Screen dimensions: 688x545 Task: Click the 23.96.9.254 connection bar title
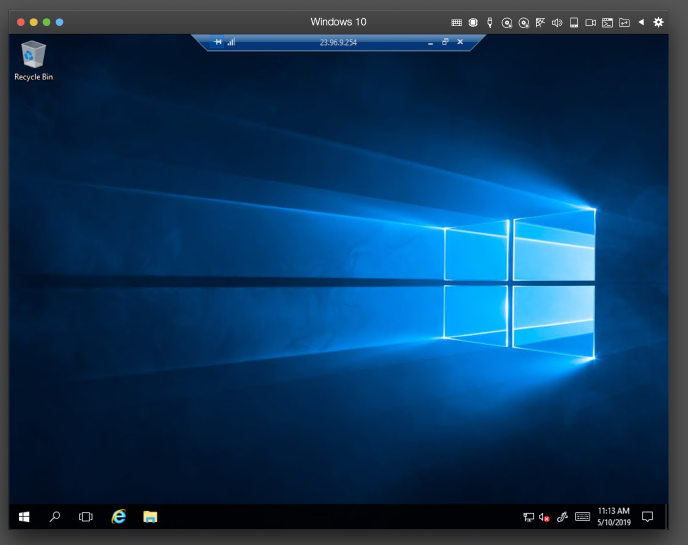(x=338, y=43)
